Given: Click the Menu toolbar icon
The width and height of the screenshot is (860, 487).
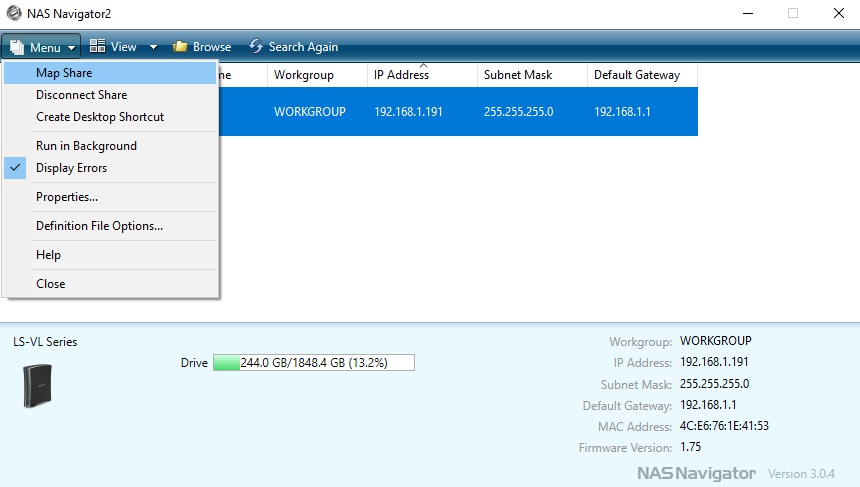Looking at the screenshot, I should tap(17, 47).
